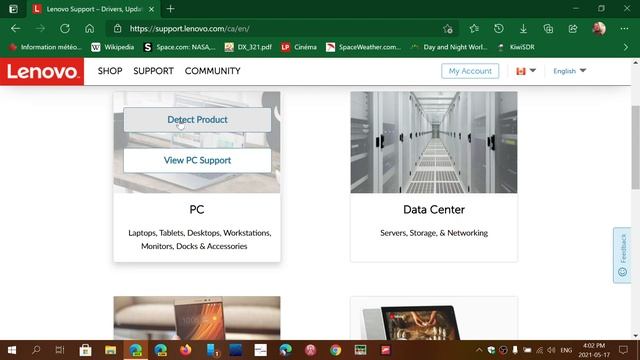The image size is (640, 360).
Task: Select the Data Center server room image
Action: pyautogui.click(x=433, y=142)
